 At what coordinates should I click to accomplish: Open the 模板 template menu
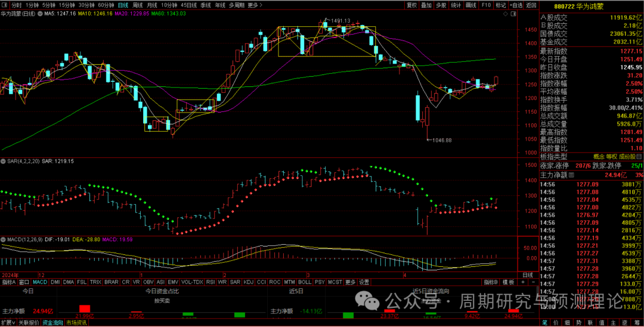(507, 282)
